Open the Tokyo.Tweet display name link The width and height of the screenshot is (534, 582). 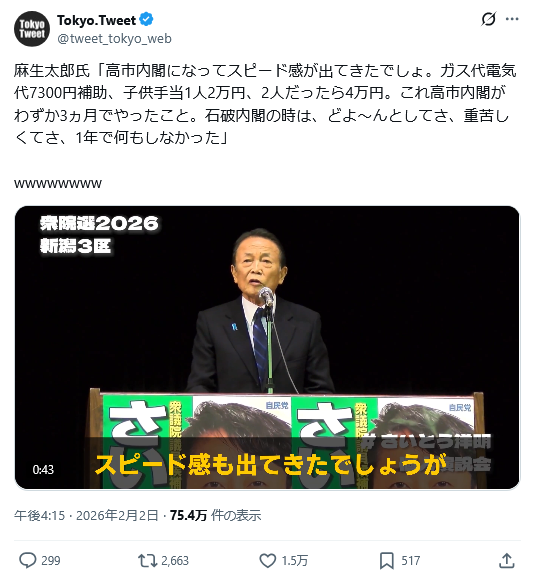click(96, 20)
